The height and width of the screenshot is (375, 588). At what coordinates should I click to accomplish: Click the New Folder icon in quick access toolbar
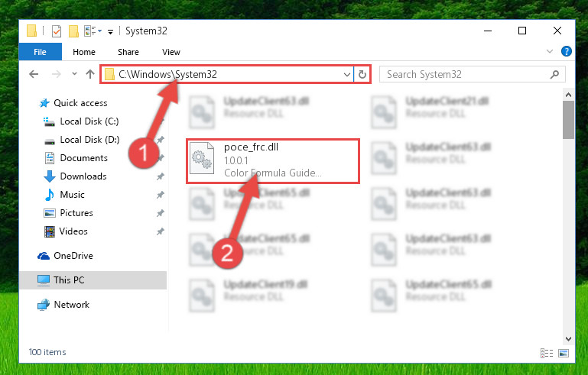click(73, 31)
